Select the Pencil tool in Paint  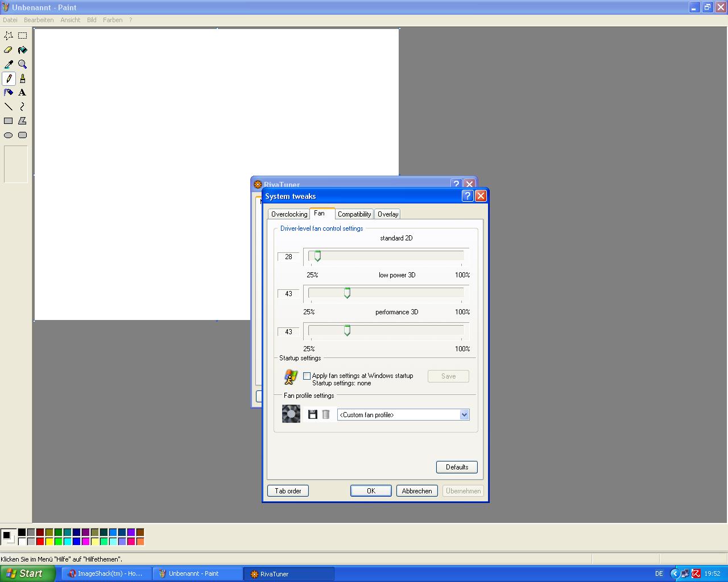[x=9, y=78]
